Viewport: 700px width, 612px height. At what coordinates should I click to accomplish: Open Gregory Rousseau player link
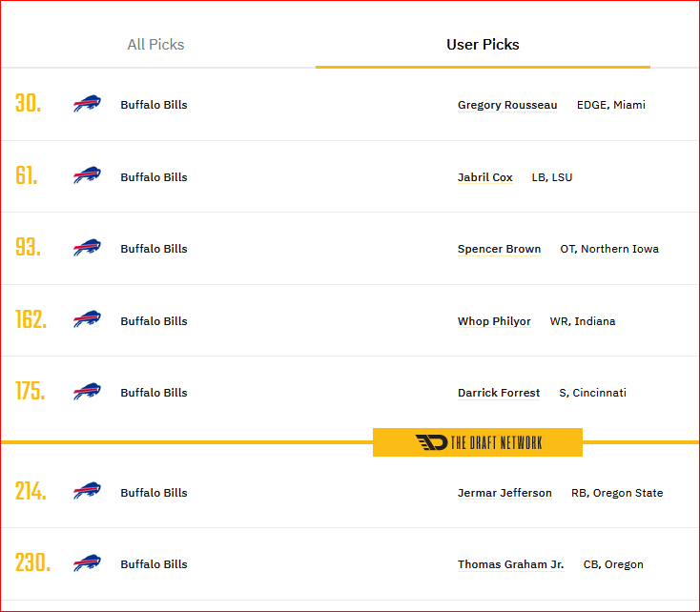(x=507, y=105)
